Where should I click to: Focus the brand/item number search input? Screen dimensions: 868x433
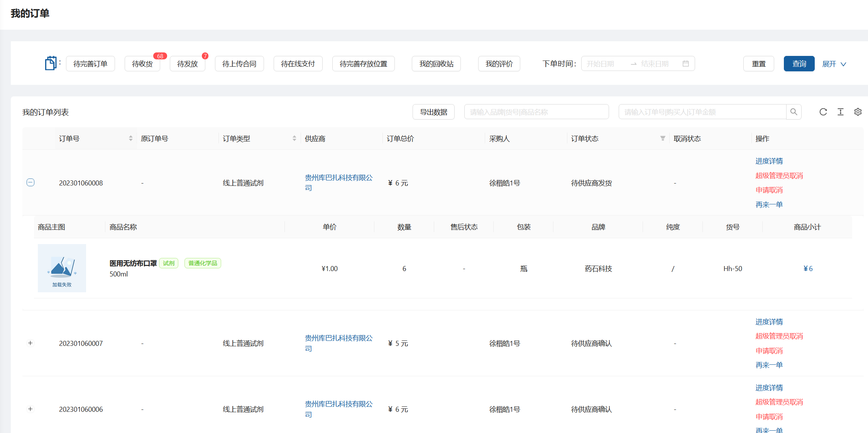click(536, 112)
